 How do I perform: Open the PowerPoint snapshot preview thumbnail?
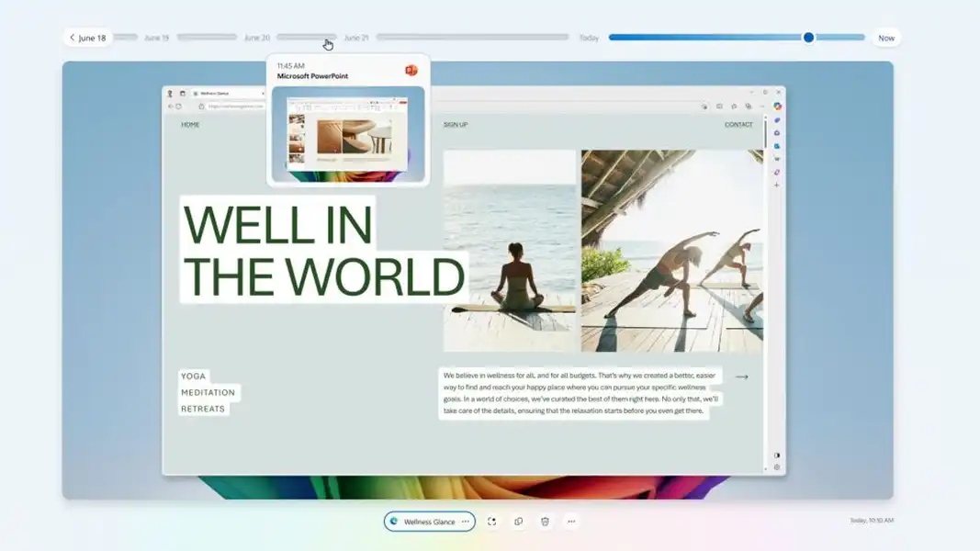(x=348, y=133)
